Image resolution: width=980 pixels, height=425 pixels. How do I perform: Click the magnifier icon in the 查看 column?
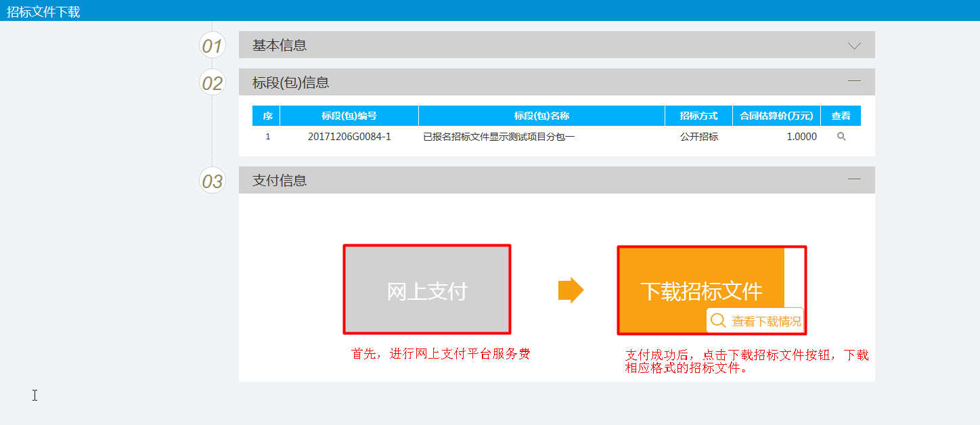(x=841, y=136)
